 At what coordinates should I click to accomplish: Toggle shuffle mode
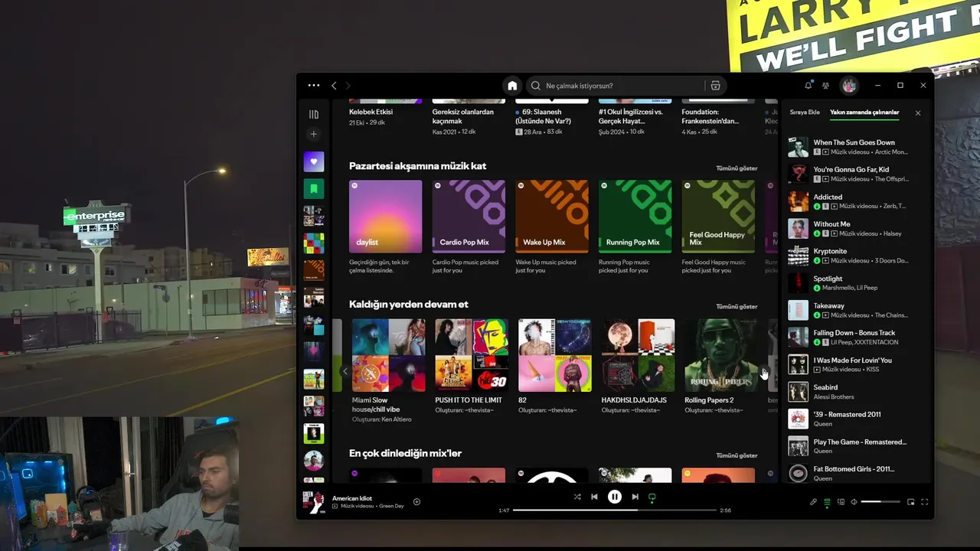577,497
